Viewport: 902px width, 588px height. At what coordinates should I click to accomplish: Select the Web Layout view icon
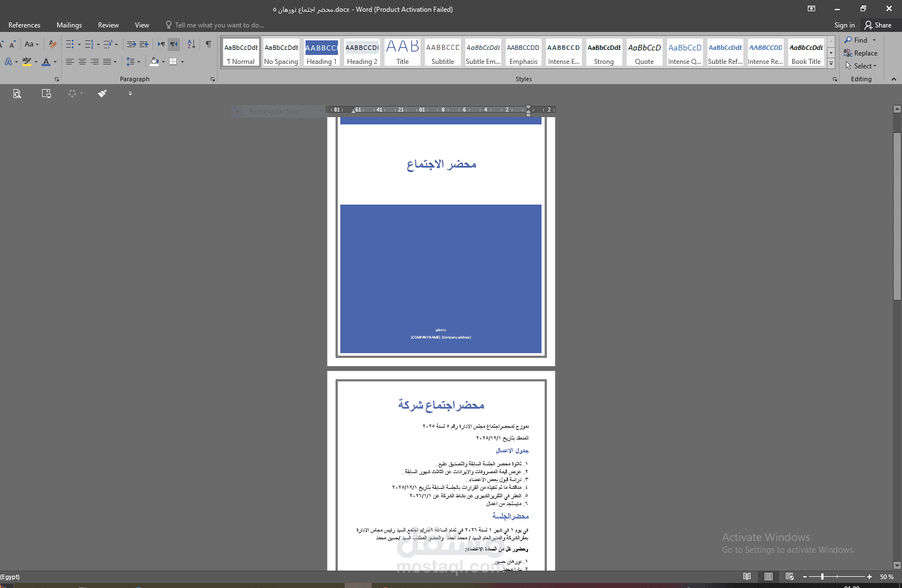(790, 577)
